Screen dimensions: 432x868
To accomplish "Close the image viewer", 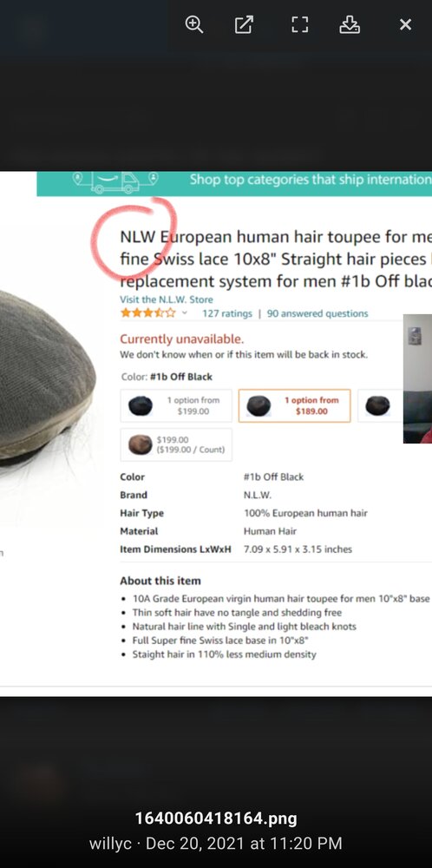I will (x=405, y=24).
